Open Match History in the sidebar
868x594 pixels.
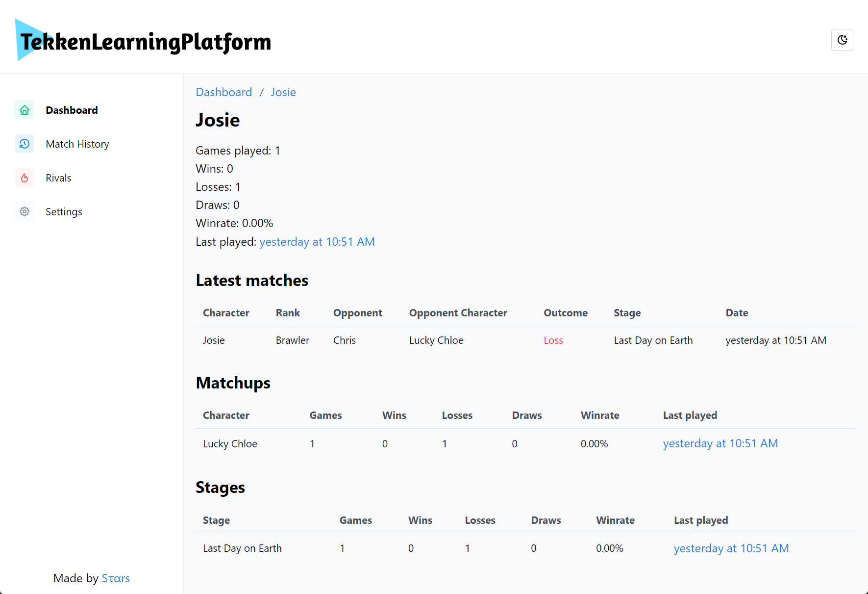coord(77,144)
